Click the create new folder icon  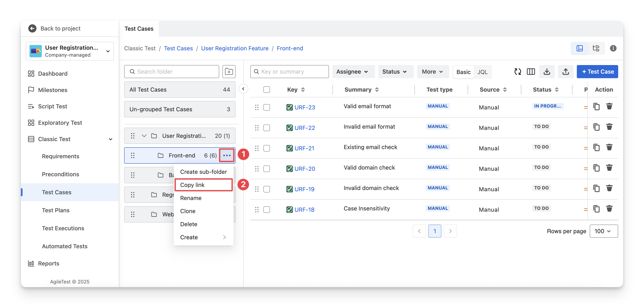point(229,72)
